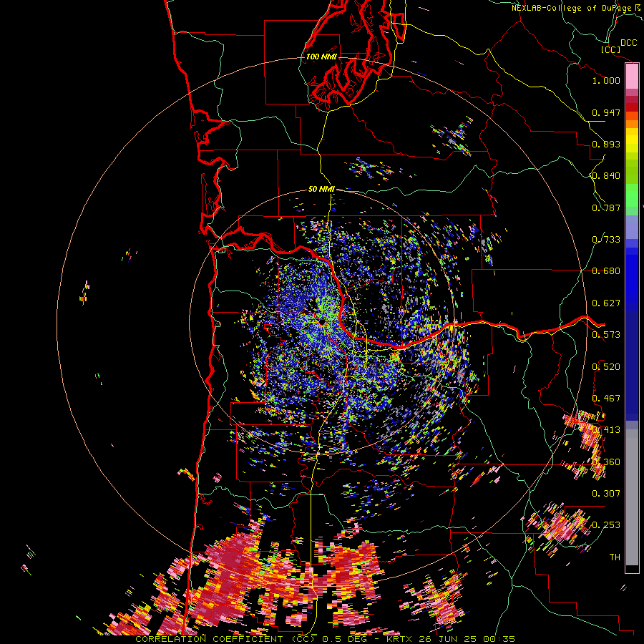Pick the lavender color bar segment
This screenshot has width=644, height=644.
[632, 227]
